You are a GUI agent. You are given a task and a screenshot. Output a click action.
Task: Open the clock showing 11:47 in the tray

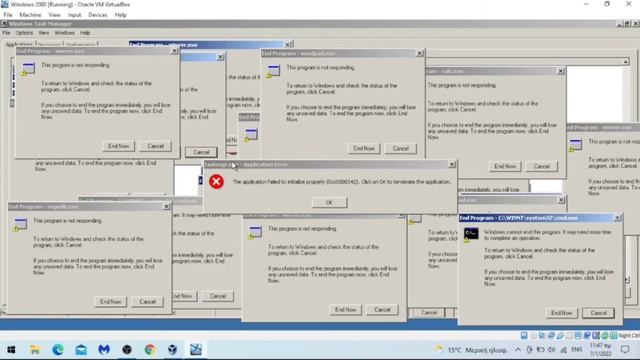pos(600,350)
